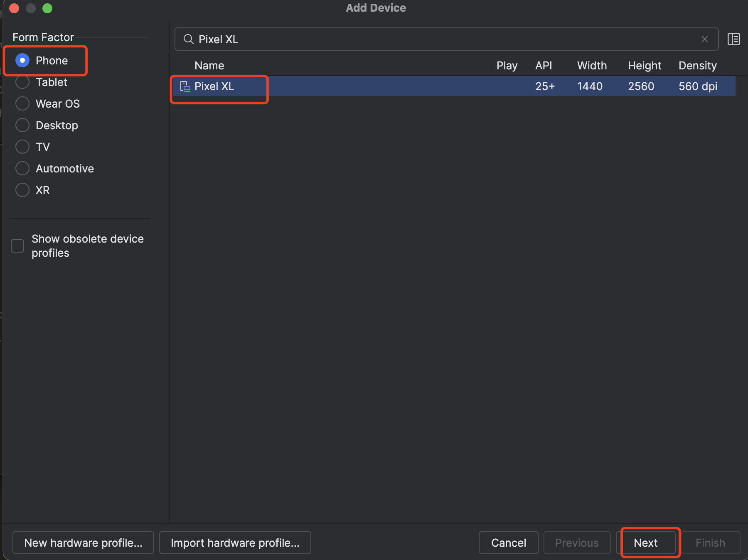Select the XR form factor
This screenshot has height=560, width=748.
pos(22,190)
